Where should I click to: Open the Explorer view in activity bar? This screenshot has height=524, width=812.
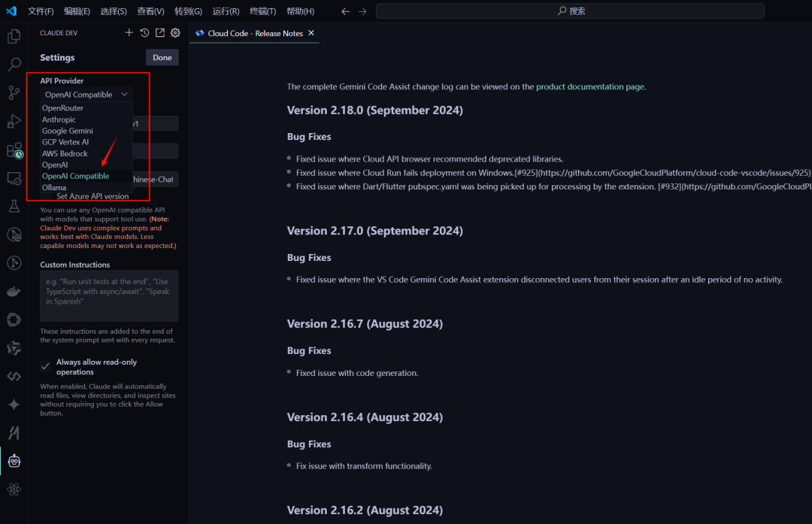pos(14,36)
